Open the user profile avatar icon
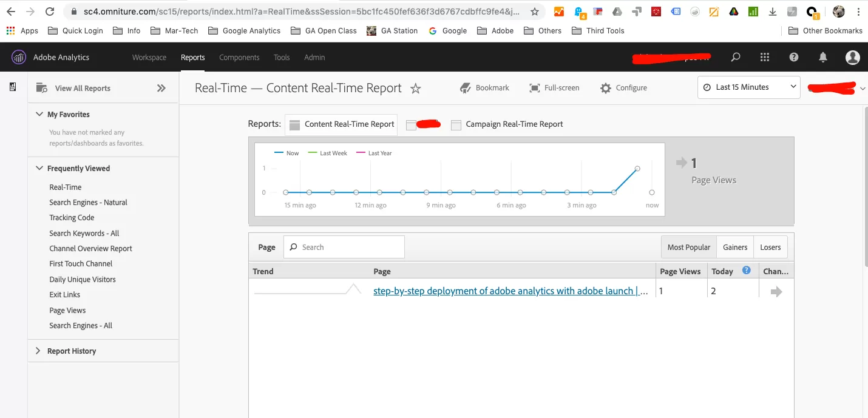 [853, 57]
